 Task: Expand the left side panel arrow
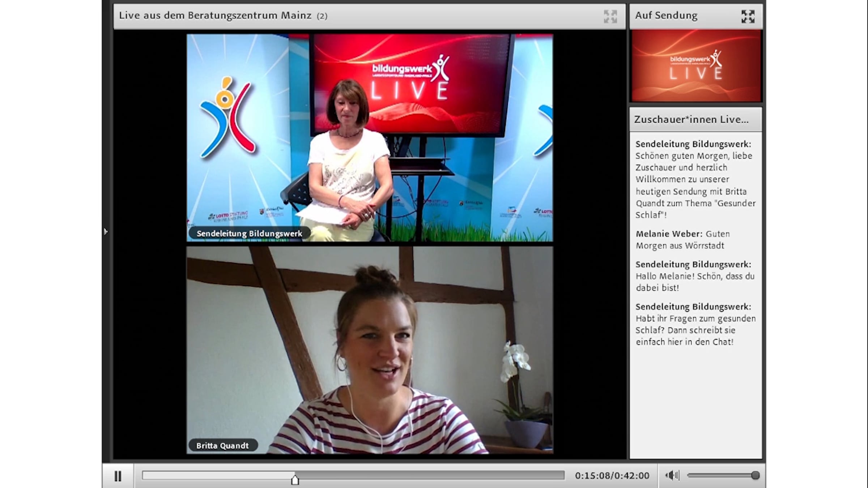coord(105,231)
